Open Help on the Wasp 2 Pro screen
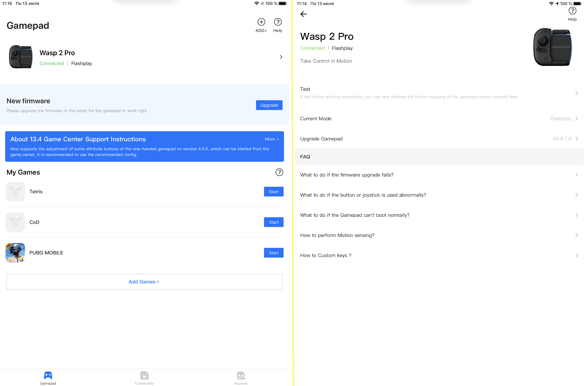The image size is (588, 386). (x=572, y=14)
